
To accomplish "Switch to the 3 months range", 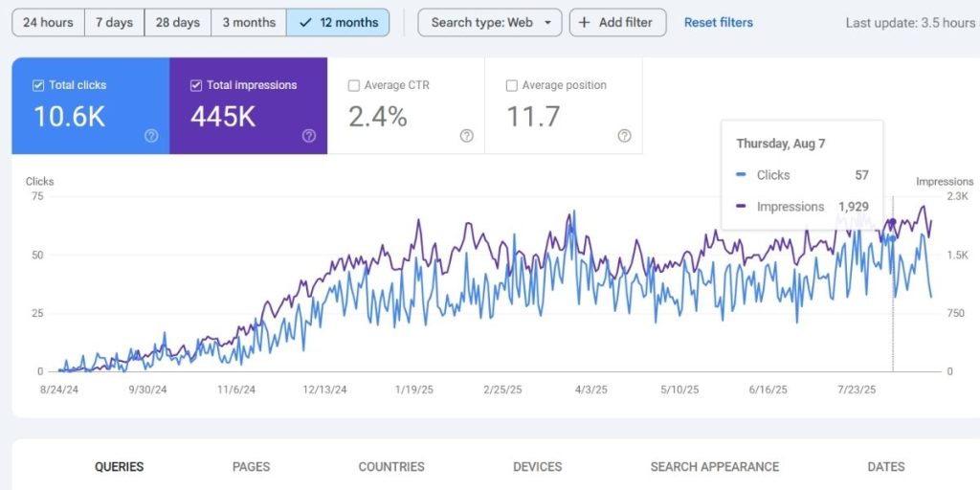I will [x=249, y=22].
